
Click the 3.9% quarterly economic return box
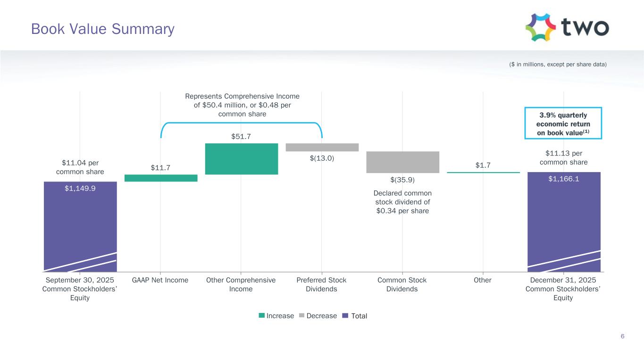click(563, 123)
